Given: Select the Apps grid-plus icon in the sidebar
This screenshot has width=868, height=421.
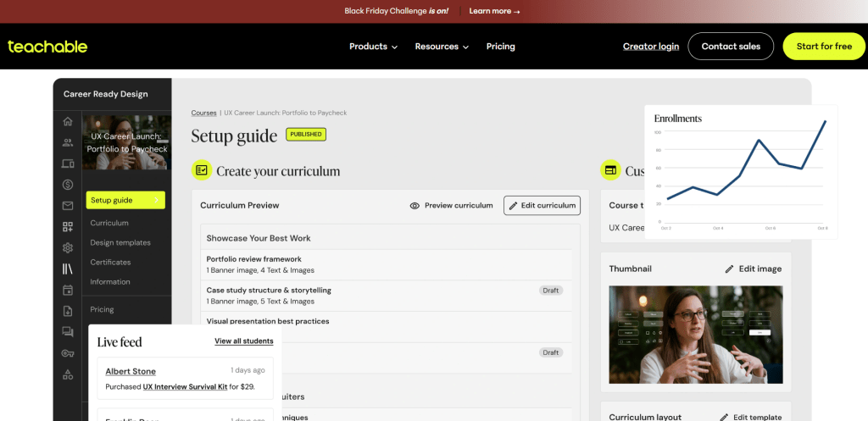Looking at the screenshot, I should (68, 227).
